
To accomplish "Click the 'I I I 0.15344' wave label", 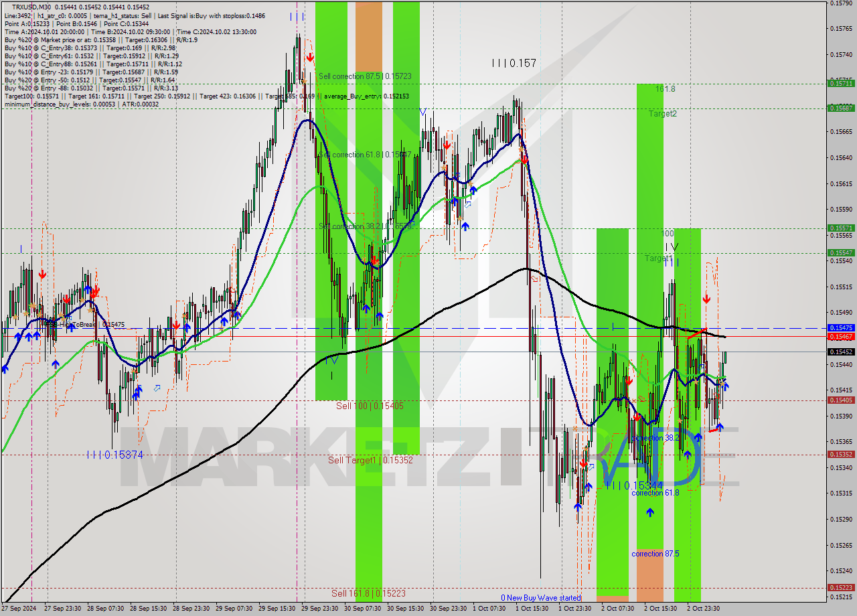I will (633, 485).
